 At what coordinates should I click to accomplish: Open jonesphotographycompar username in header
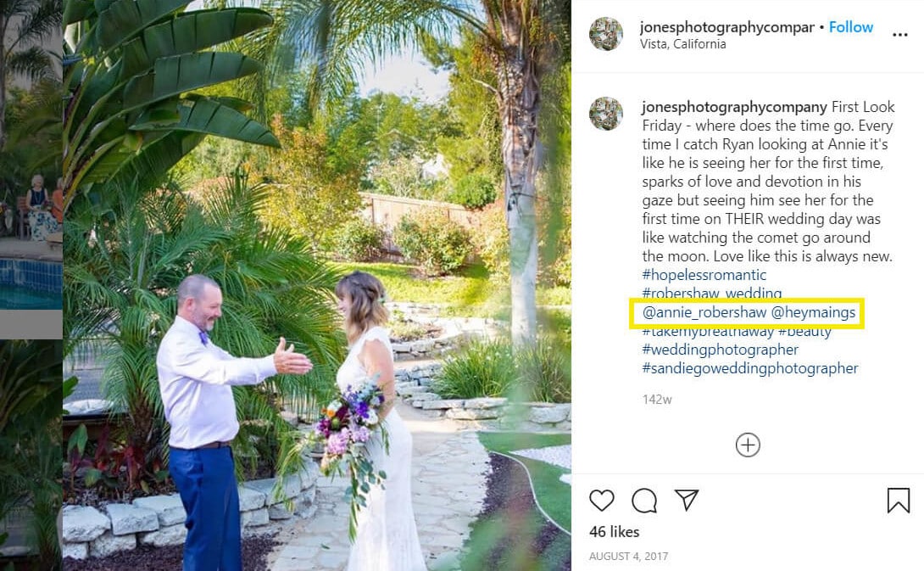click(727, 27)
